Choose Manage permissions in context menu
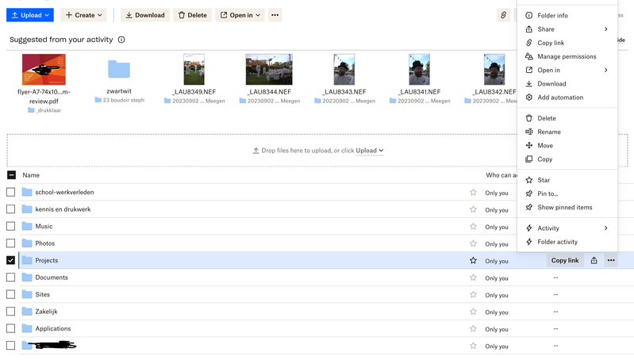This screenshot has height=364, width=634. click(x=566, y=57)
